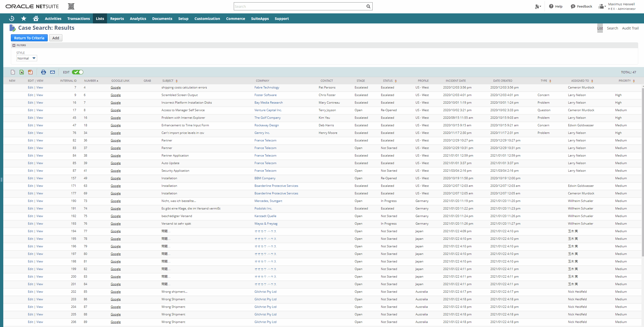
Task: Toggle the inline EDIT switch
Action: coord(78,72)
